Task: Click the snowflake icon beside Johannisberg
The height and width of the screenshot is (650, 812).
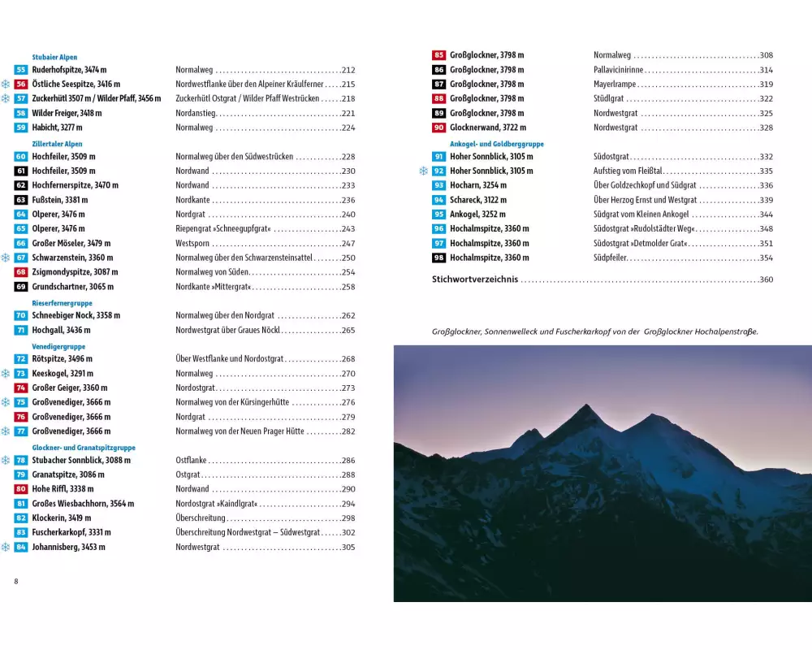Action: pyautogui.click(x=5, y=548)
